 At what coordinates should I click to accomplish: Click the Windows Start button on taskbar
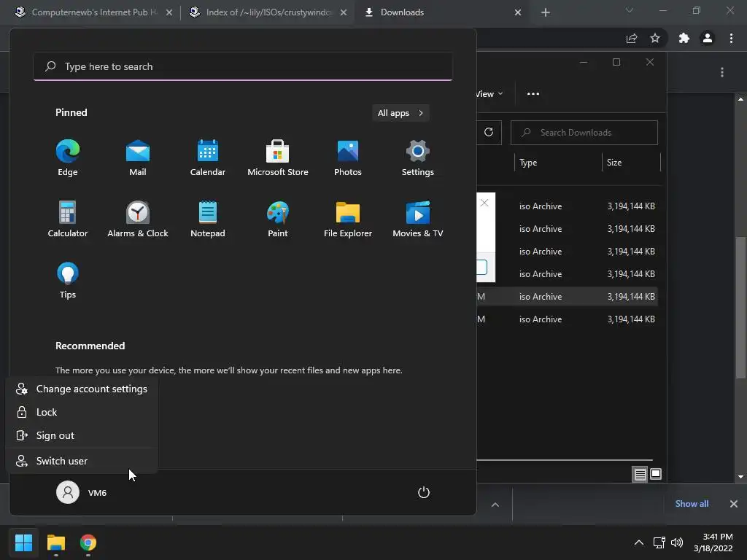[23, 542]
